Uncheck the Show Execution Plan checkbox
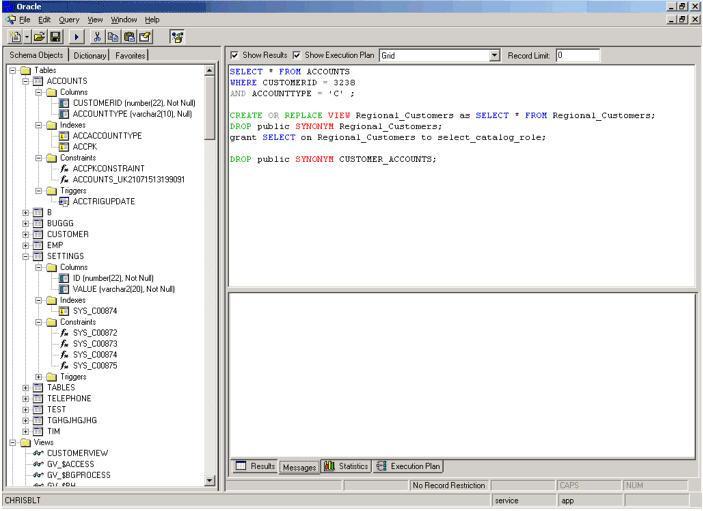Screen dimensions: 703x511 coord(296,55)
